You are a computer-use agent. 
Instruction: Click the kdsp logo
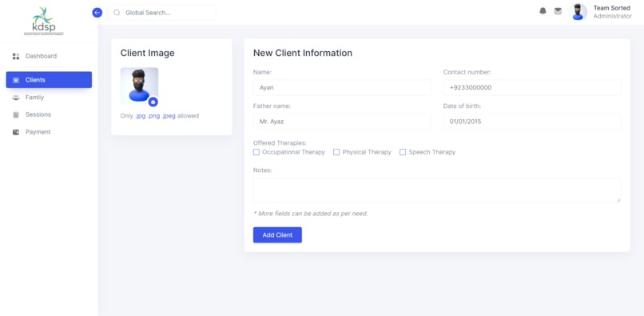43,21
